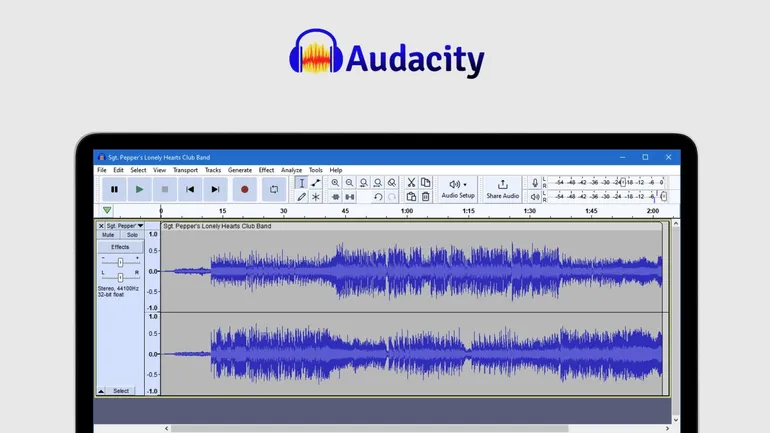
Task: Click the 30 mark on the timeline ruler
Action: (283, 211)
